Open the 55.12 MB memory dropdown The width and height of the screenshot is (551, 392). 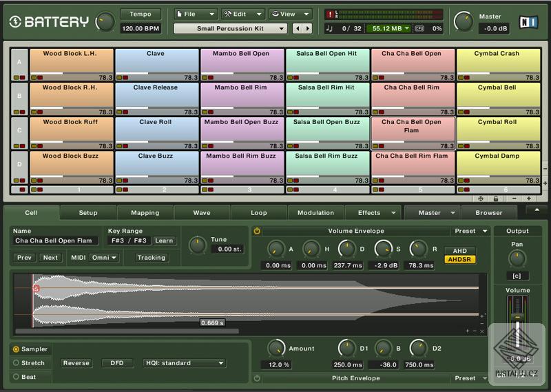tap(388, 28)
